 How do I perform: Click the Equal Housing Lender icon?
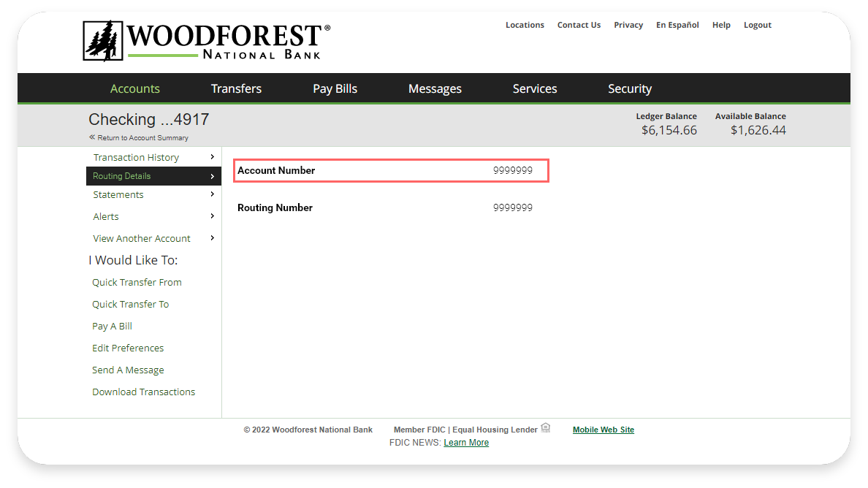click(x=546, y=429)
